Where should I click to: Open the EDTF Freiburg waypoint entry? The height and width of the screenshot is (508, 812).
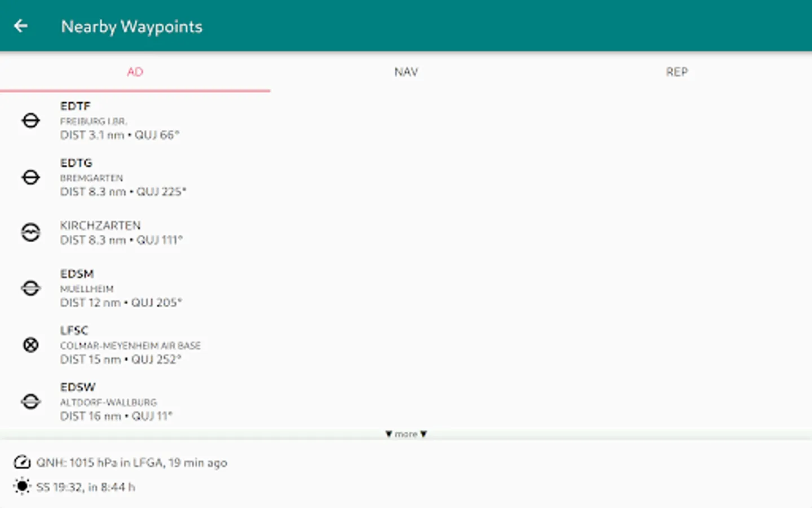[x=406, y=120]
